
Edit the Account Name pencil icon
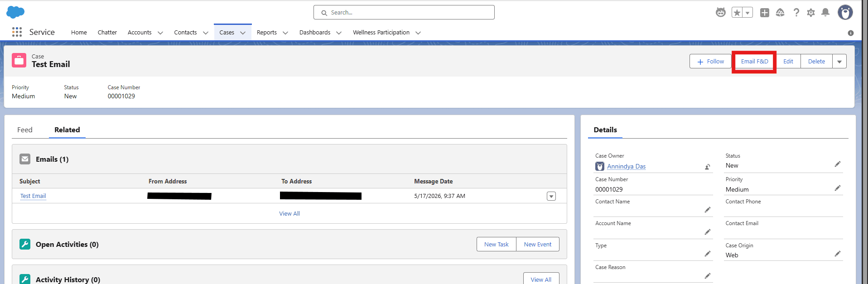pyautogui.click(x=708, y=232)
